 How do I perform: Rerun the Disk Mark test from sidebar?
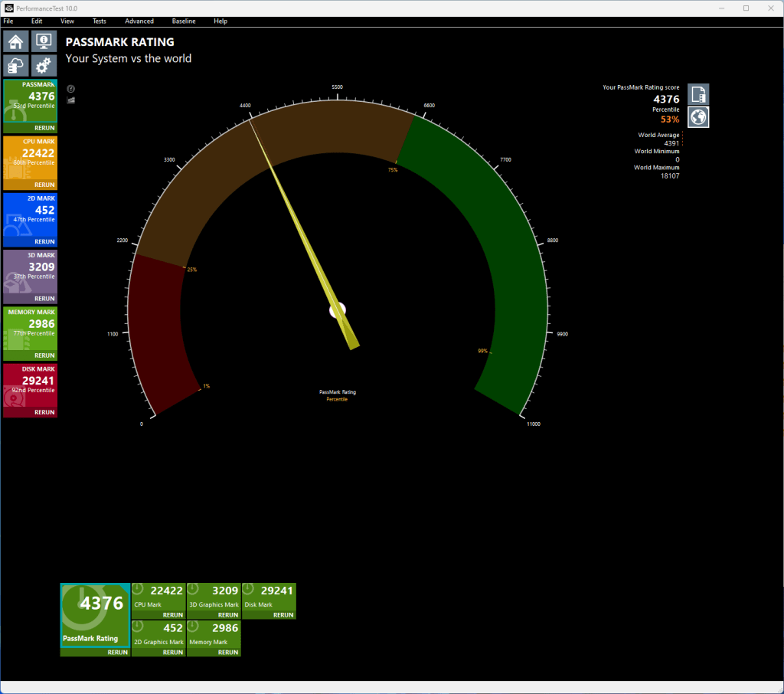click(x=44, y=412)
